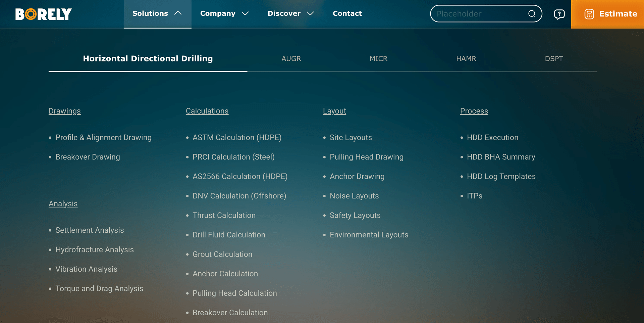Screen dimensions: 644x323
Task: Open ITPs link
Action: 475,196
